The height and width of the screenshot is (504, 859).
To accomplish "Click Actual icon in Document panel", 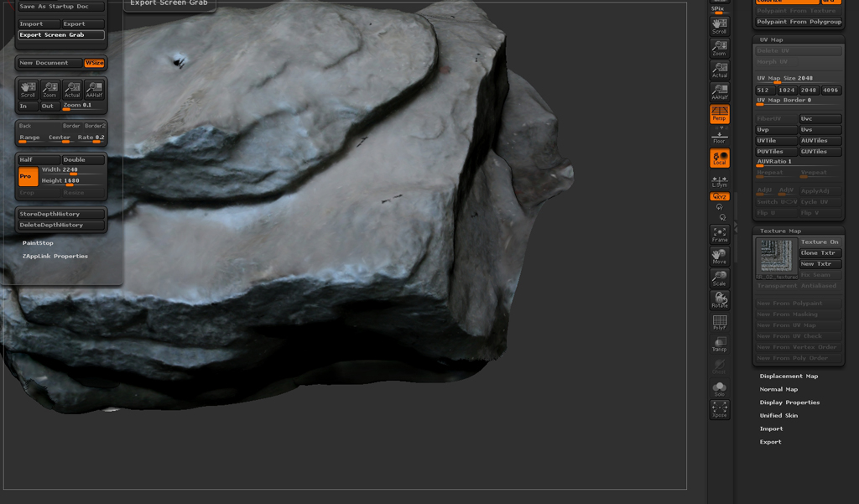I will tap(72, 90).
